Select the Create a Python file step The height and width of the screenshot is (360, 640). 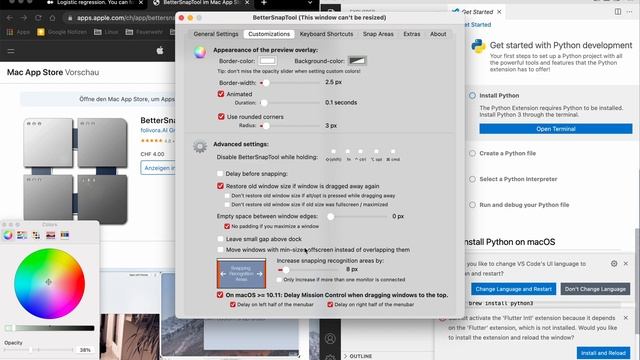point(507,153)
